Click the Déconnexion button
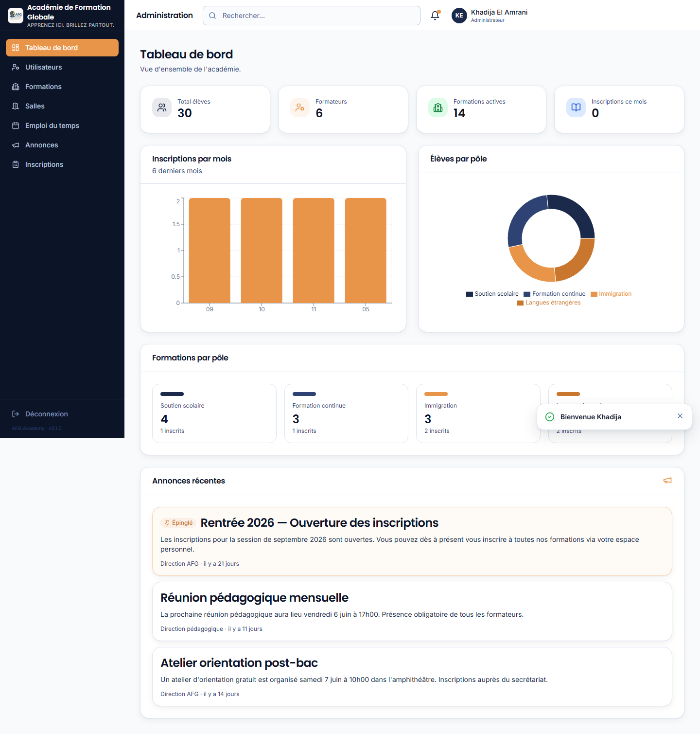700x734 pixels. (x=62, y=414)
